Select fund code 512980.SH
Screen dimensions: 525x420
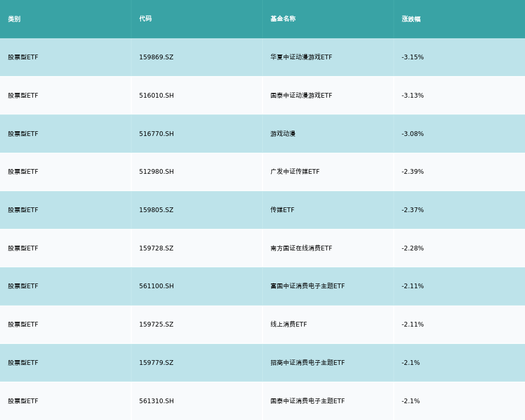[156, 172]
